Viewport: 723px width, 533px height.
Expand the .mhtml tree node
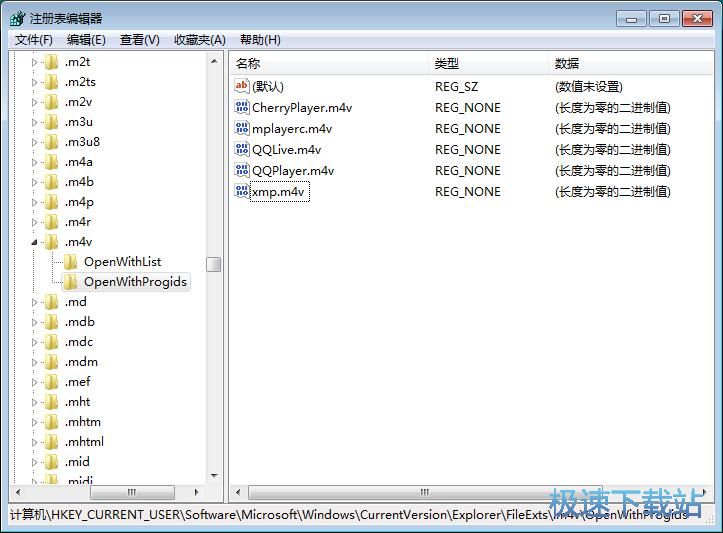click(34, 442)
